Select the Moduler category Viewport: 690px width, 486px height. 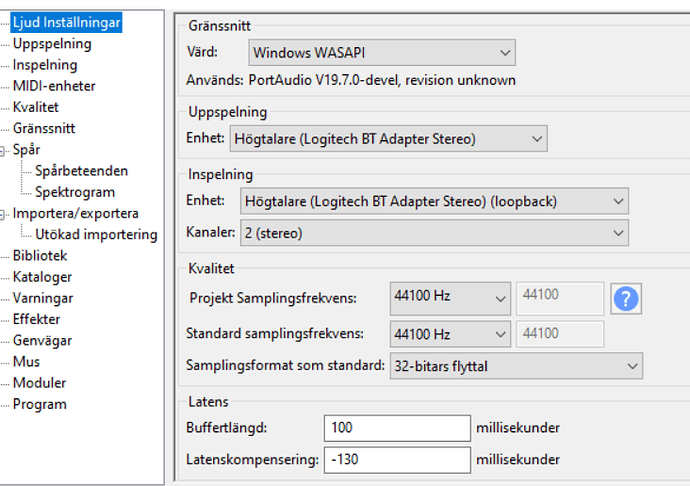[39, 383]
